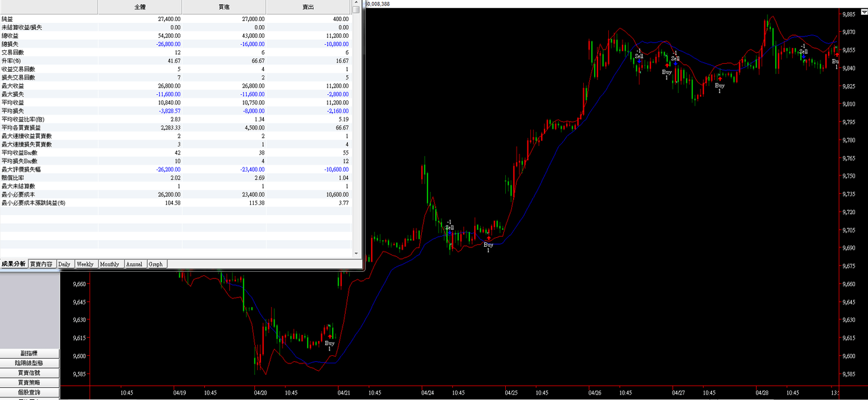Click the report scrollbar up arrow
The height and width of the screenshot is (400, 868).
point(356,3)
